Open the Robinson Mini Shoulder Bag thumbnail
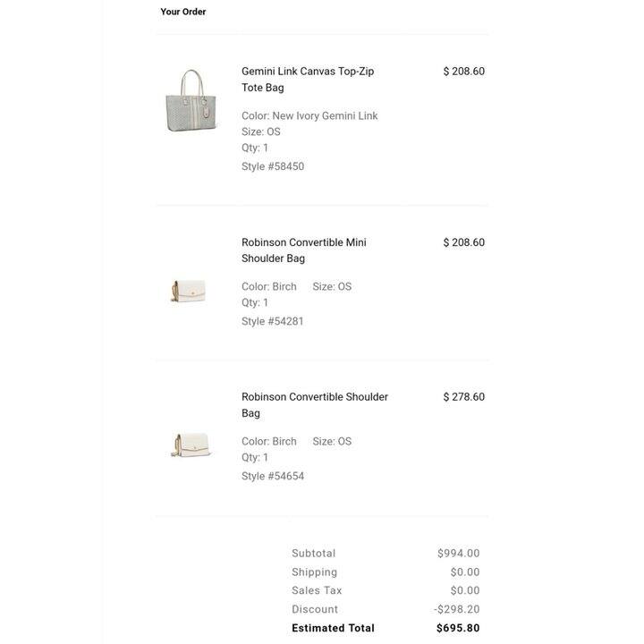Screen dimensions: 644x644 coord(189,291)
